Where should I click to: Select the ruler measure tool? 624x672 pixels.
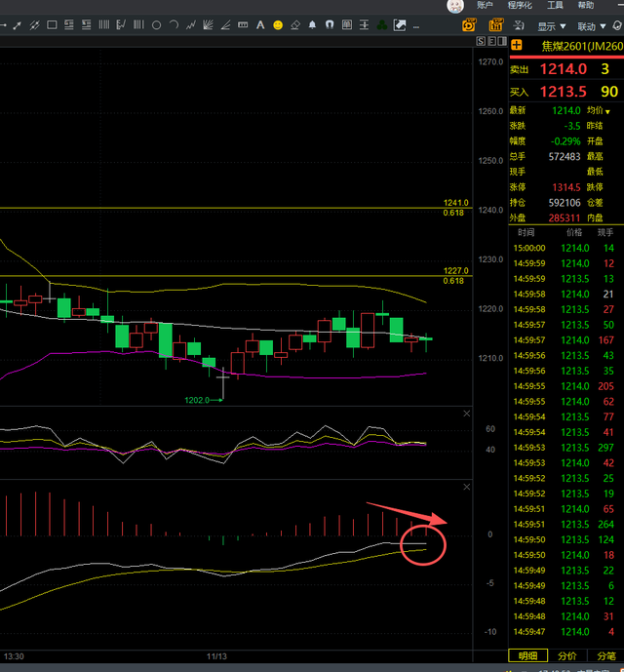pyautogui.click(x=243, y=24)
